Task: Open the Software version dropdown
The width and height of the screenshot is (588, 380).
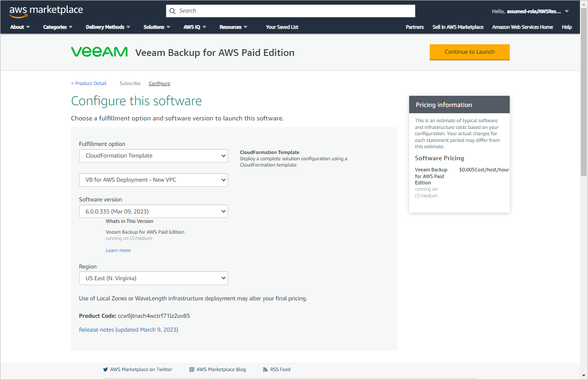Action: tap(153, 211)
